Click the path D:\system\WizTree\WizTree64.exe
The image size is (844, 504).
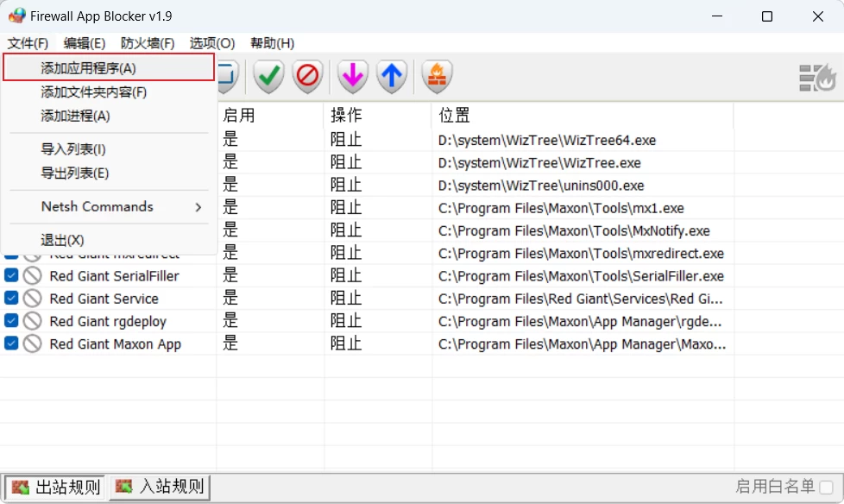click(547, 141)
